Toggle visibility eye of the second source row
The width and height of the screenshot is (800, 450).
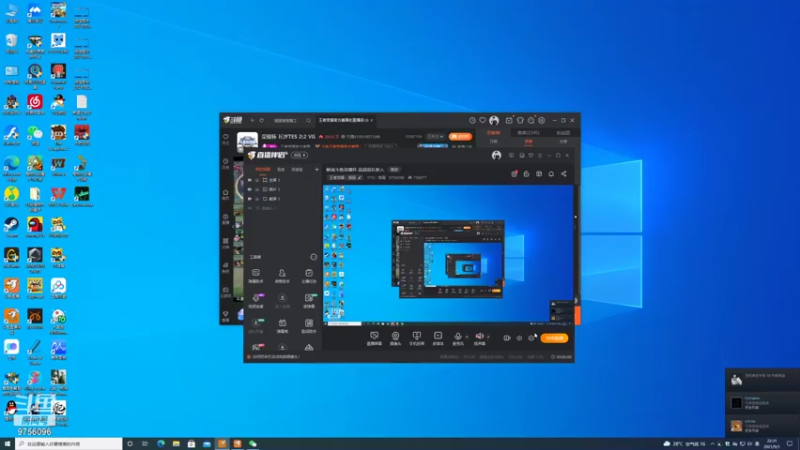(249, 189)
